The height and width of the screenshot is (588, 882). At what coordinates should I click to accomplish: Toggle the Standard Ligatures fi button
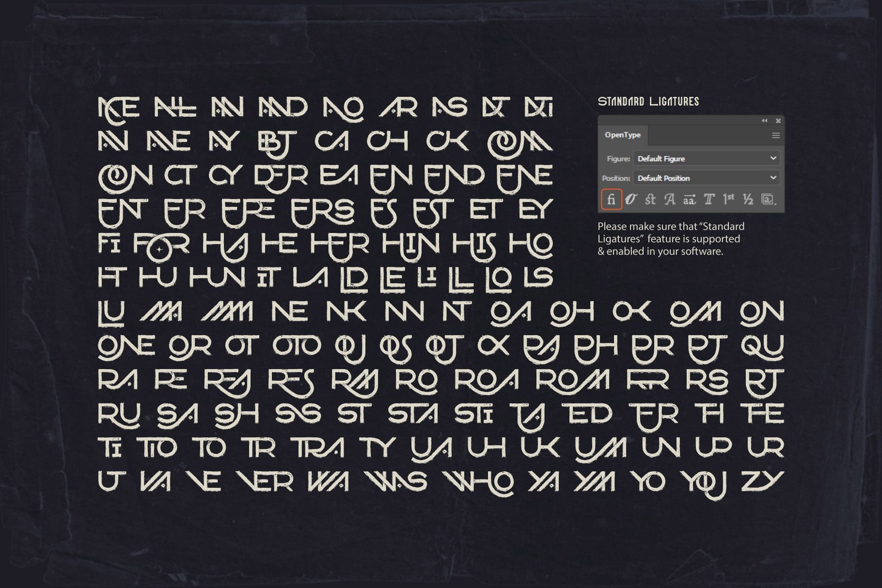coord(611,199)
